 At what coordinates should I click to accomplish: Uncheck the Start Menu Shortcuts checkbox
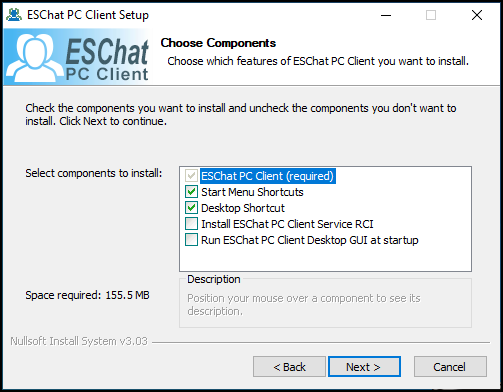pyautogui.click(x=191, y=192)
